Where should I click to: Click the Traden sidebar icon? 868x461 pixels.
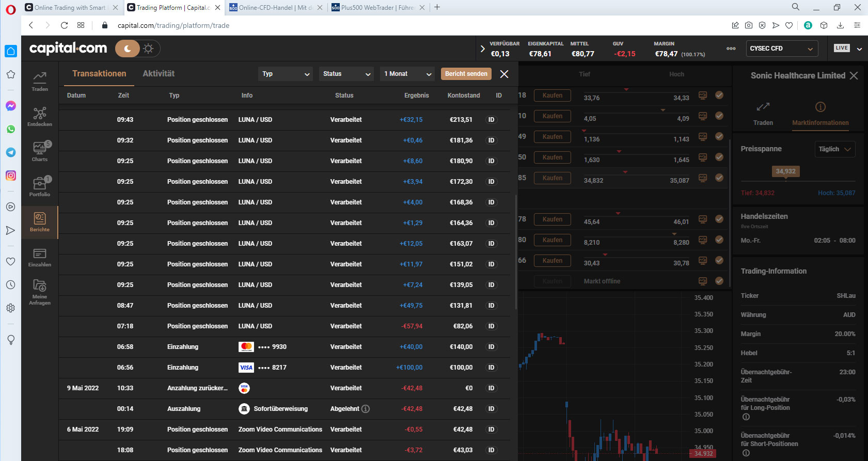click(40, 81)
